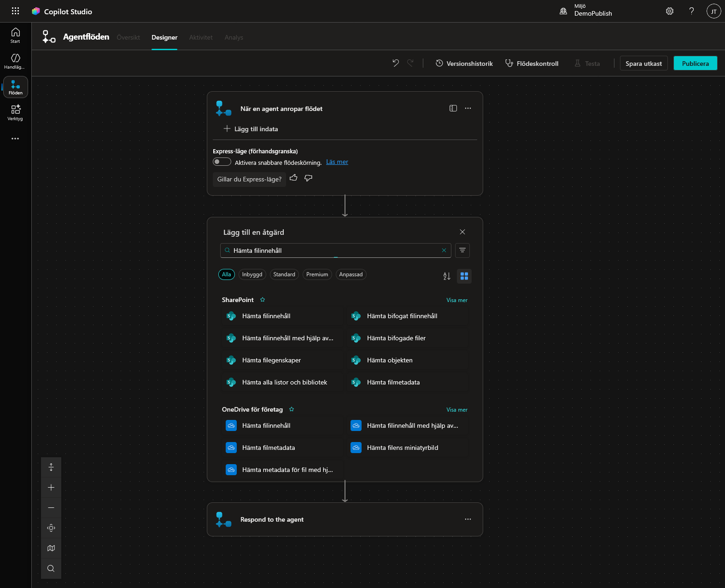This screenshot has height=588, width=725.
Task: Open the help question mark
Action: (691, 11)
